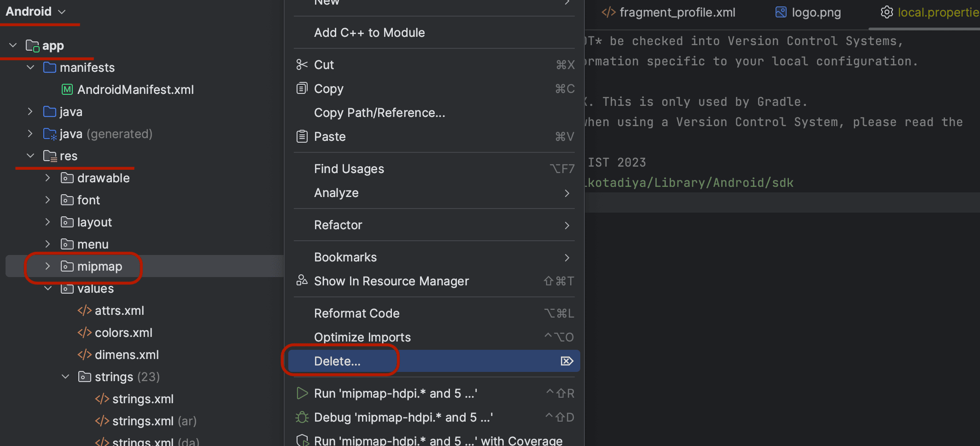Click the Copy clipboard icon
Viewport: 980px width, 446px height.
(x=302, y=88)
